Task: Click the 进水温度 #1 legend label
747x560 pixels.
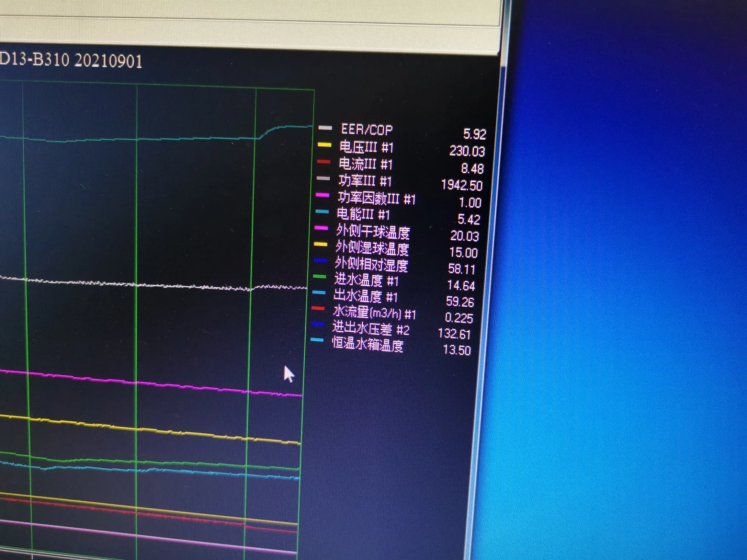Action: 366,280
